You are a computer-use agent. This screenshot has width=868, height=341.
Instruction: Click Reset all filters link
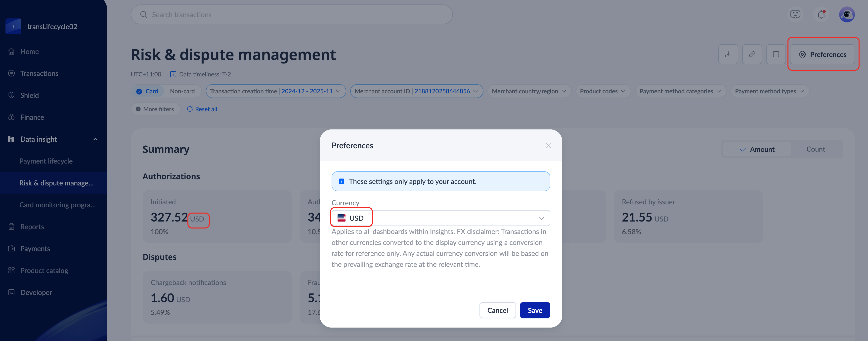pyautogui.click(x=202, y=109)
